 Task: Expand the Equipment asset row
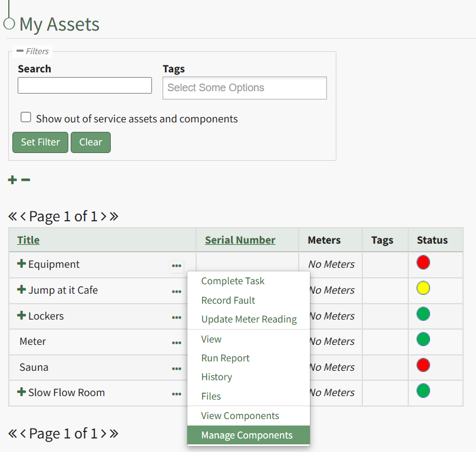[x=22, y=264]
